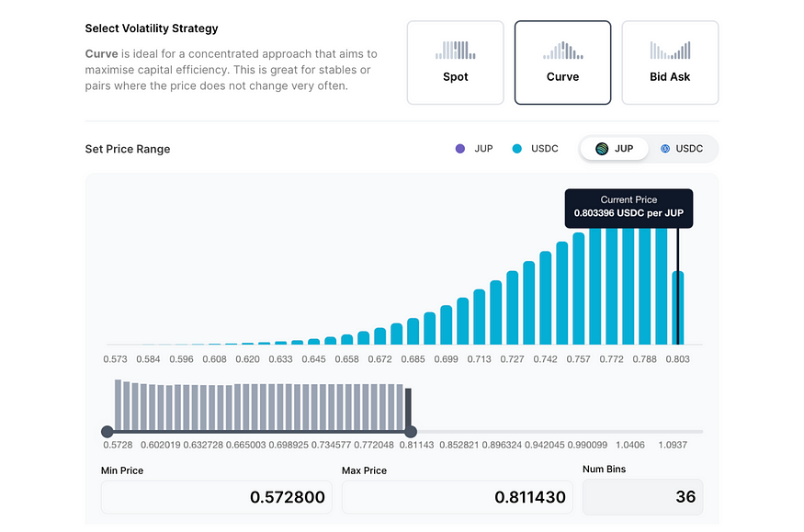Select the Spot volatility strategy card
Viewport: 804px width, 532px height.
[x=456, y=62]
